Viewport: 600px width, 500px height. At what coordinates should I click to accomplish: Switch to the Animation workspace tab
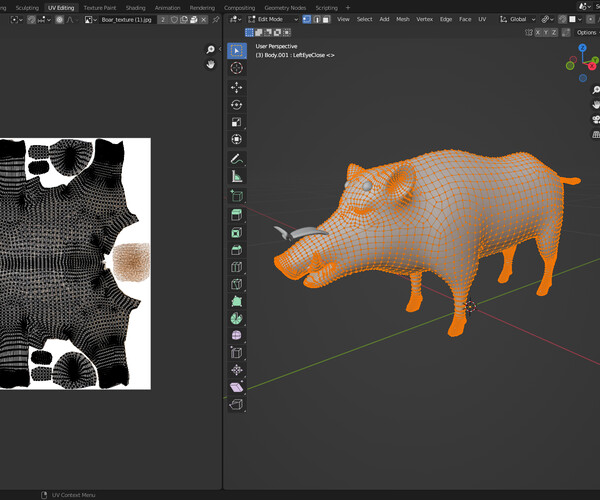pyautogui.click(x=167, y=8)
